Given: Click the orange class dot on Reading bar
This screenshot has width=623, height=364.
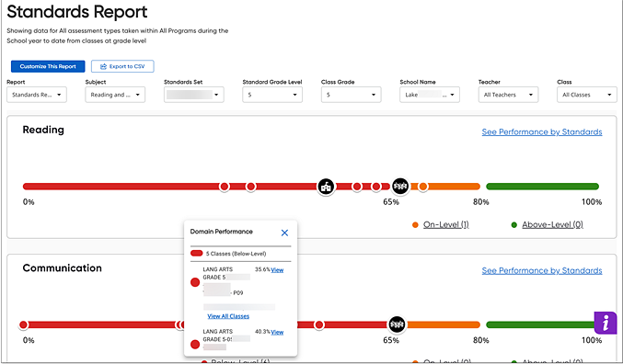Looking at the screenshot, I should (x=423, y=187).
